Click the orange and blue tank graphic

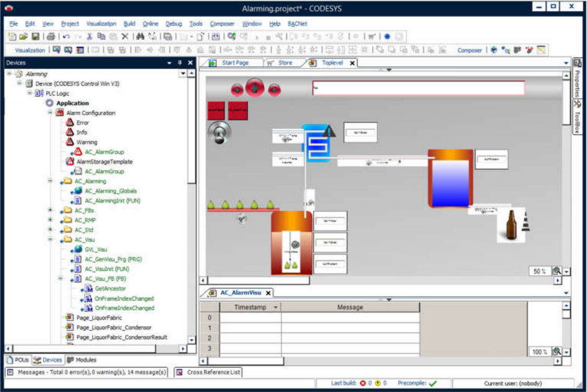[x=450, y=179]
